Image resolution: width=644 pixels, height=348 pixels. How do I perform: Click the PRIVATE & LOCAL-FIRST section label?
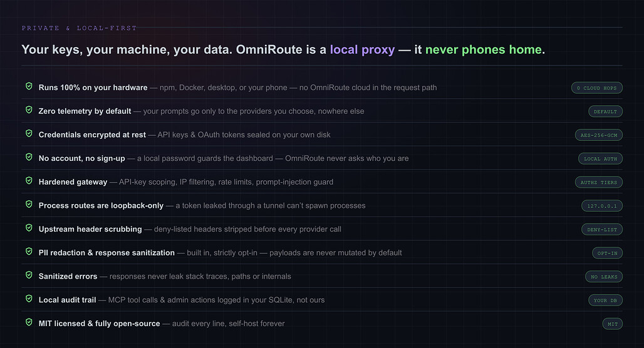(80, 28)
